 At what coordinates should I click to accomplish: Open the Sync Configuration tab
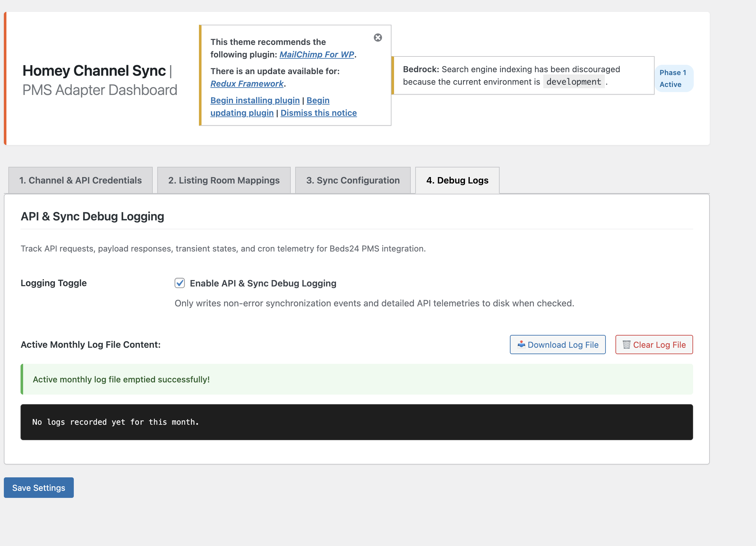click(x=353, y=180)
